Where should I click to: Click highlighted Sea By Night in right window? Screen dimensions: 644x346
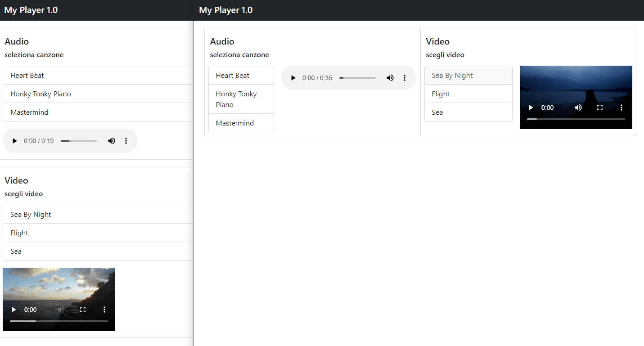(x=468, y=75)
